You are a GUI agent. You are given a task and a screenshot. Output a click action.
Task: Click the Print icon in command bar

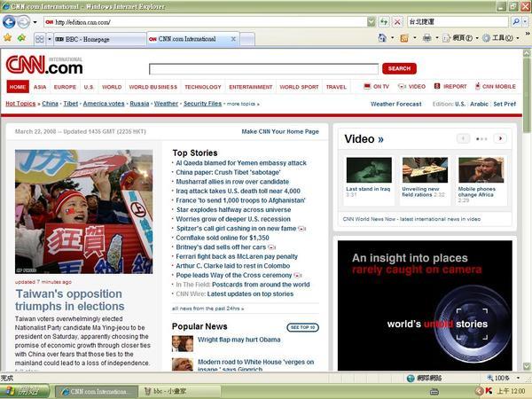[x=426, y=37]
